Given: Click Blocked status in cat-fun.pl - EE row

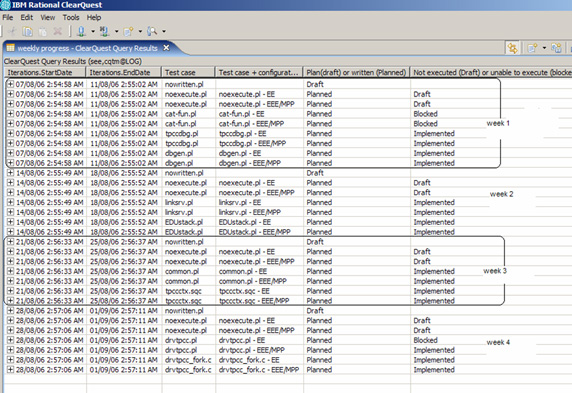Looking at the screenshot, I should [x=425, y=114].
